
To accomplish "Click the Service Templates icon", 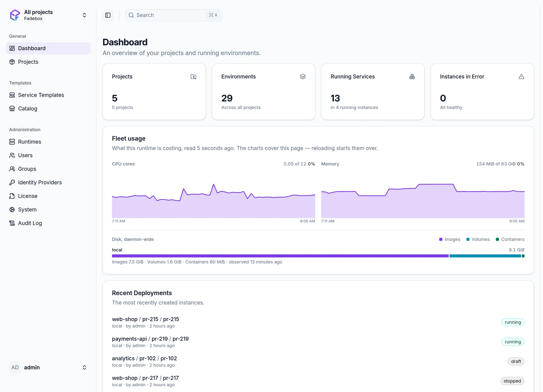I will click(12, 95).
